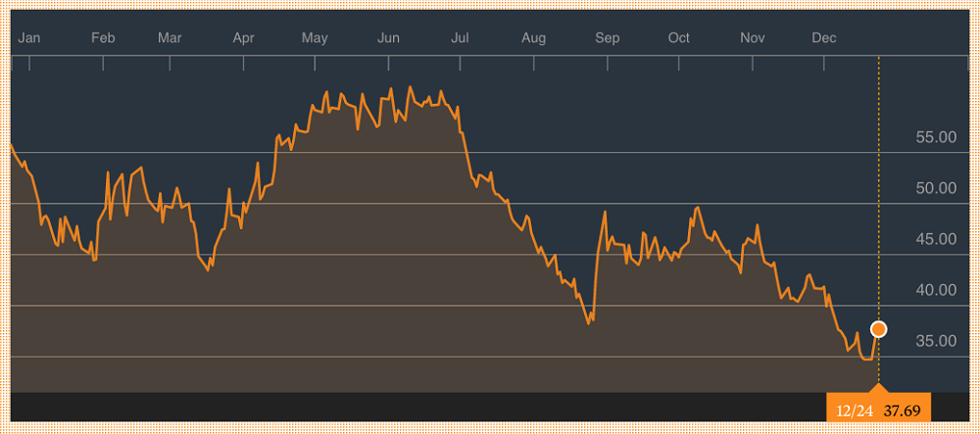The height and width of the screenshot is (434, 980).
Task: Click the 35.00 price axis label
Action: (x=936, y=342)
